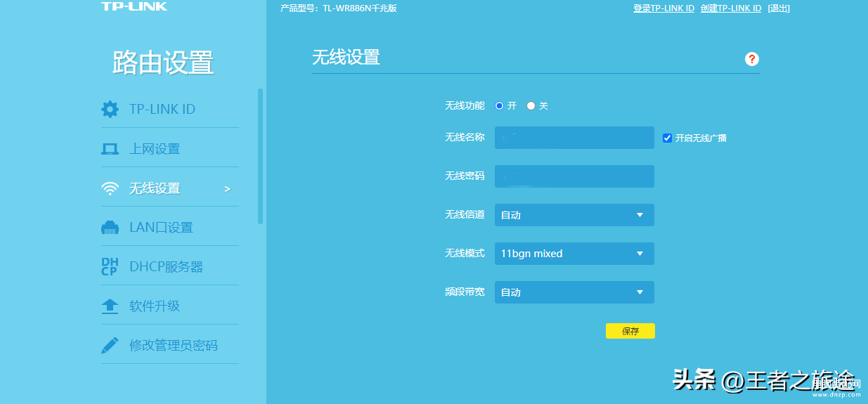The width and height of the screenshot is (868, 404).
Task: Open 修改管理员密码 in the sidebar
Action: (174, 346)
